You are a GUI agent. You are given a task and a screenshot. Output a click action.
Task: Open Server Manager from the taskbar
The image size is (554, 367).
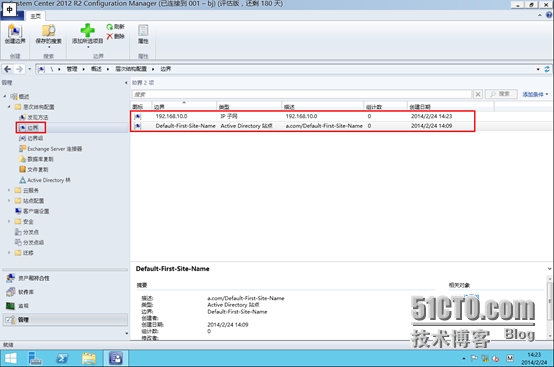35,358
